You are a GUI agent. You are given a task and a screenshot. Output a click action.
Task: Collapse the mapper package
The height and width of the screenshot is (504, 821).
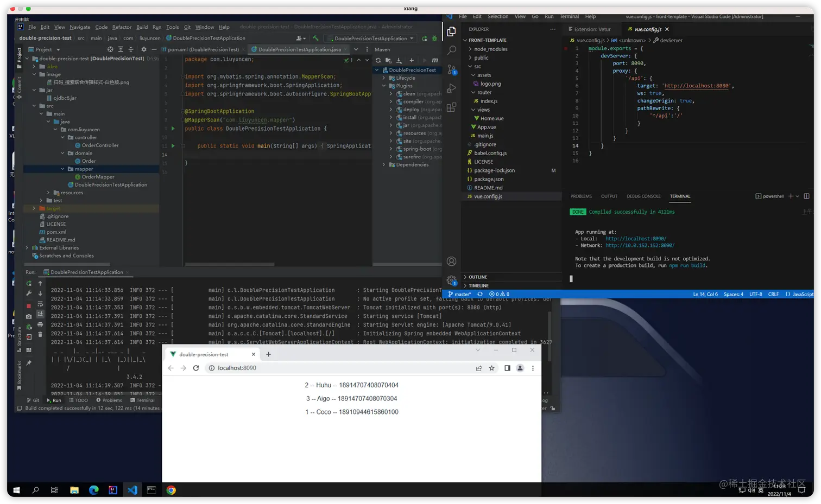coord(62,169)
